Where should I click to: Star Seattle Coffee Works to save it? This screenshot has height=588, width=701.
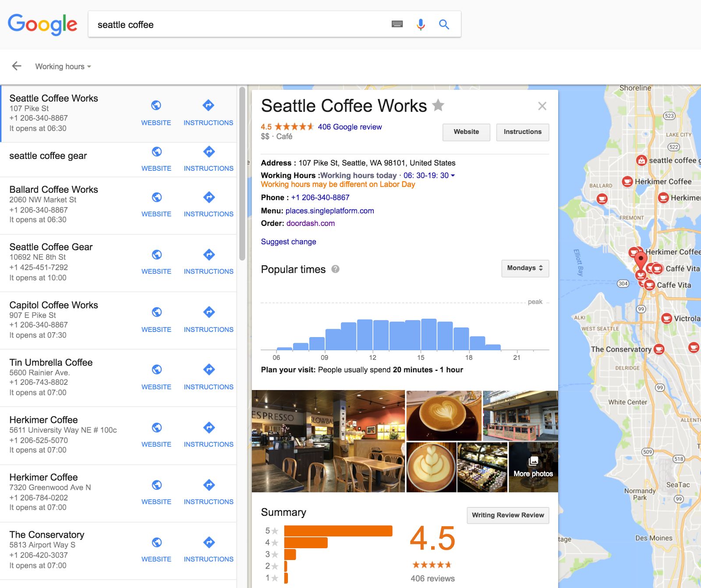click(x=438, y=106)
